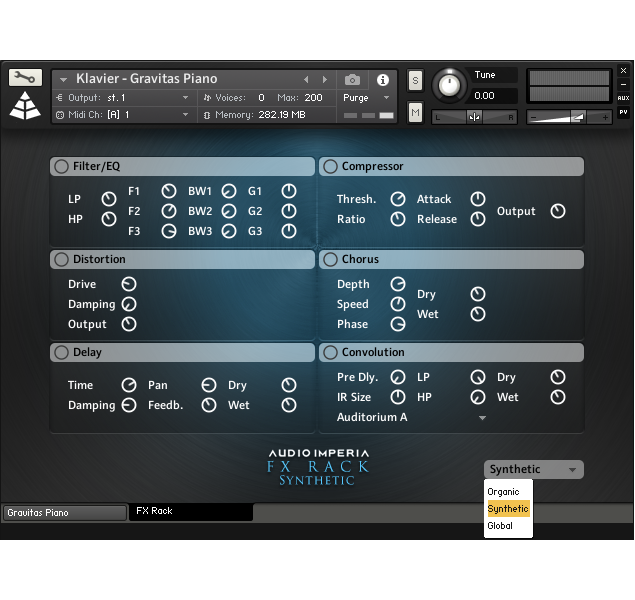Click the compressor Attack knob

coord(478,199)
